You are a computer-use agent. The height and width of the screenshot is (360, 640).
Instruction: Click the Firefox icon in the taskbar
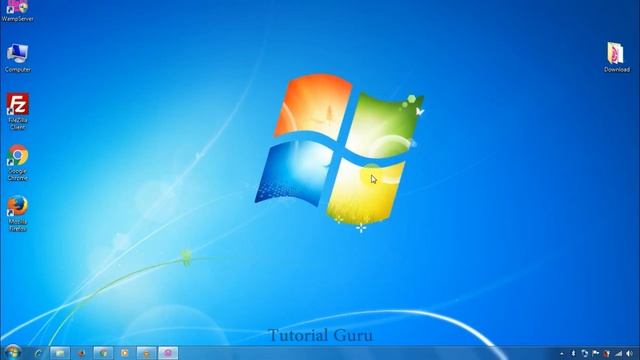tap(82, 353)
